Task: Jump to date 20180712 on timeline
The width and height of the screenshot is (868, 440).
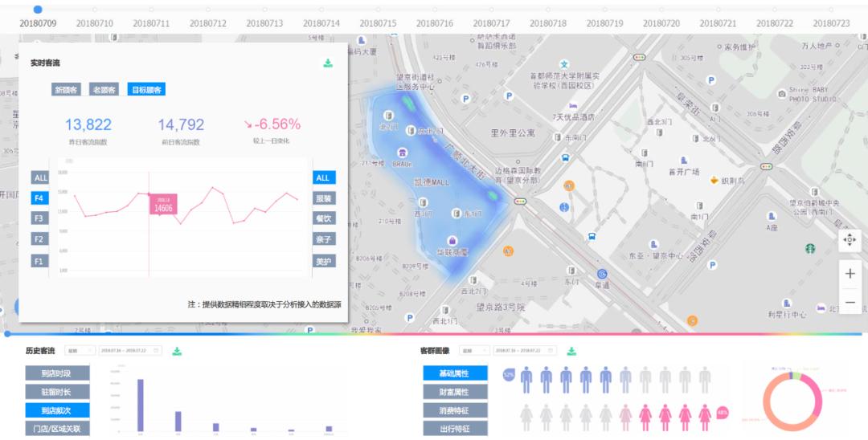Action: (207, 23)
